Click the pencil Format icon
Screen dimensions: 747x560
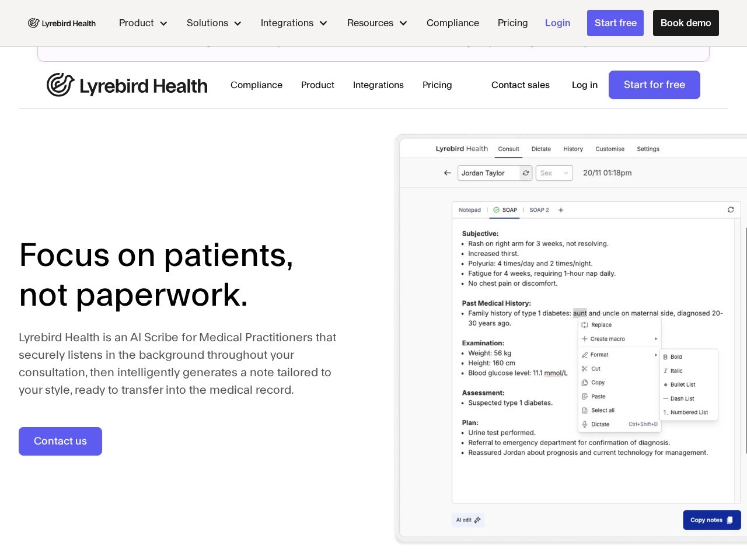[x=585, y=355]
